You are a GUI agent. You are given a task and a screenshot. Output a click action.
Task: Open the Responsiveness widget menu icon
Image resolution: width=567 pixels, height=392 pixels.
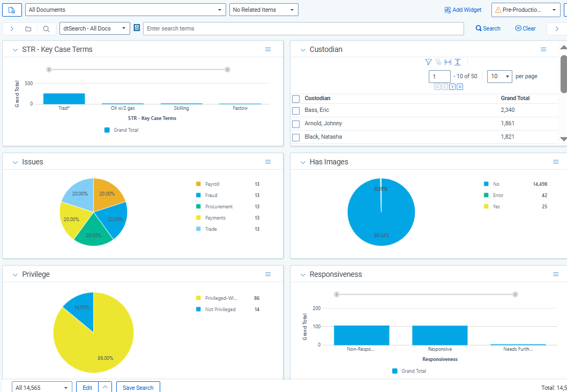coord(556,274)
